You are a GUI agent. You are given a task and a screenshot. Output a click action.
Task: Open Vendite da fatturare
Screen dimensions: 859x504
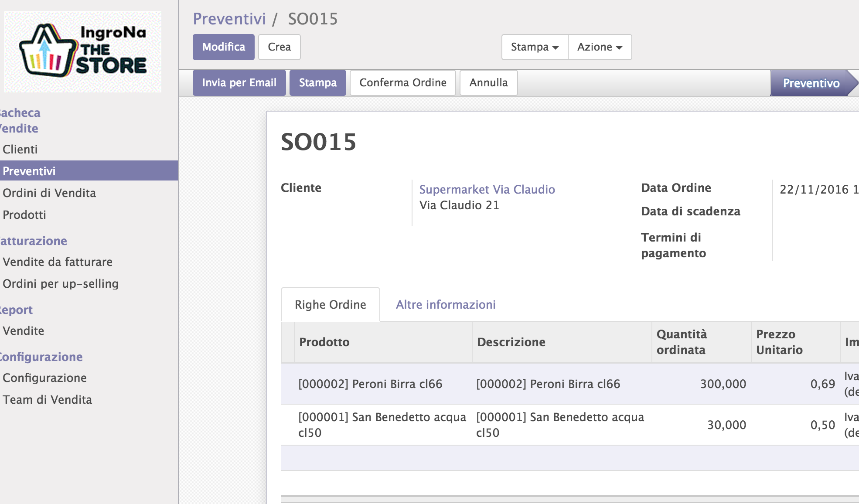[58, 262]
